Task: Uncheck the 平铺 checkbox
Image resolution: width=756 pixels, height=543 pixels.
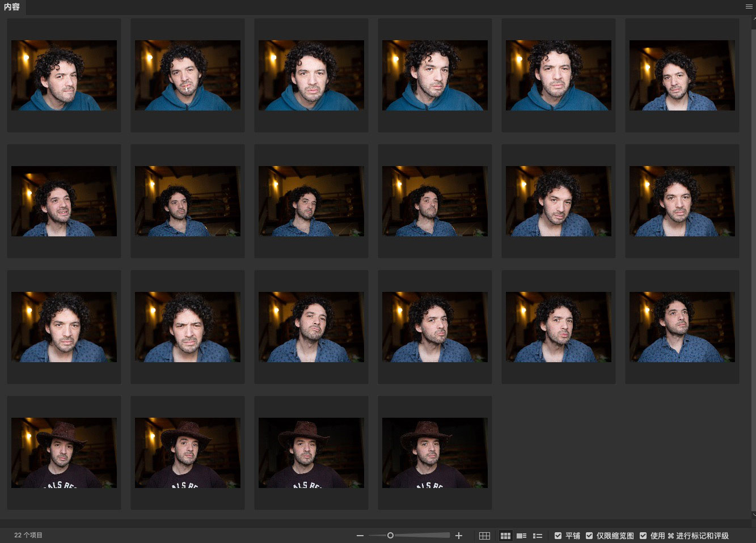Action: pyautogui.click(x=558, y=536)
